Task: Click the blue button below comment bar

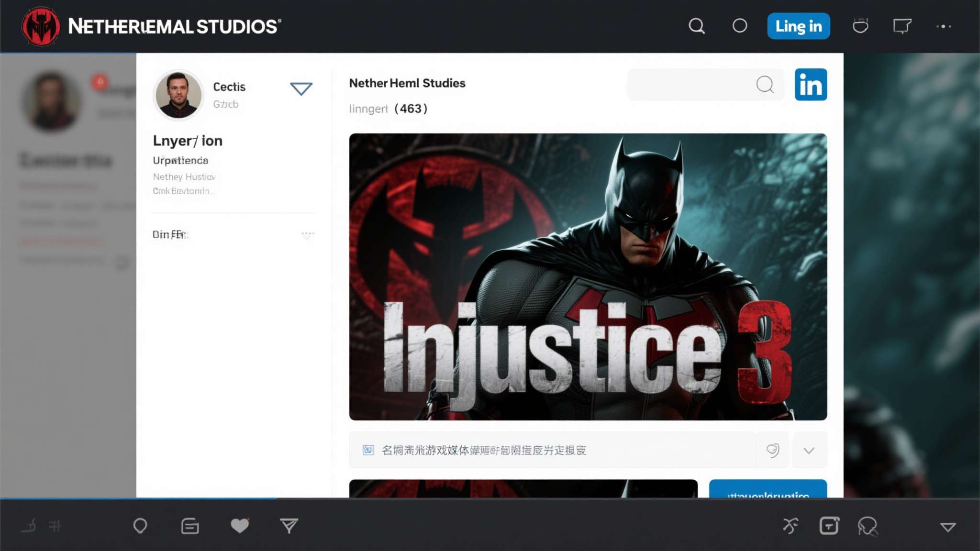Action: 768,488
